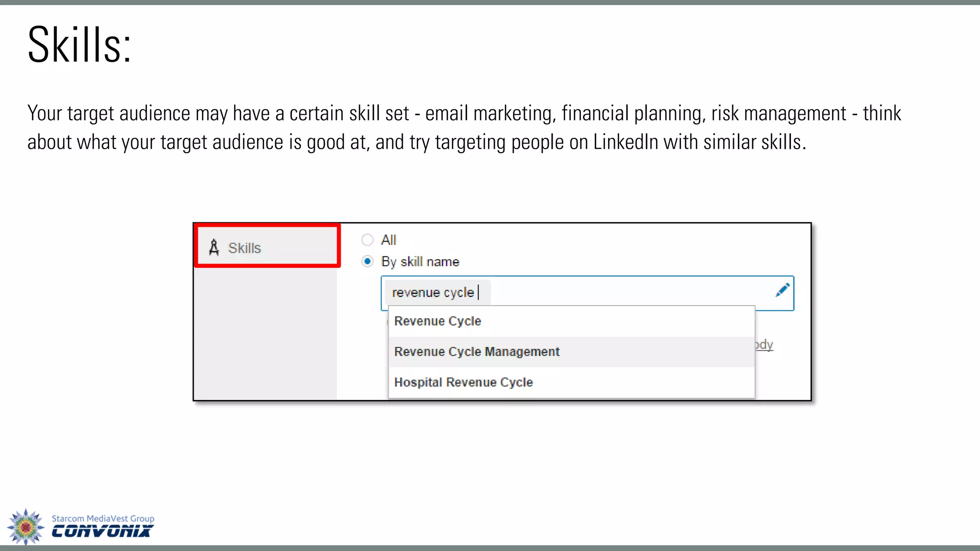Image resolution: width=980 pixels, height=551 pixels.
Task: Click the Skills compass icon
Action: pos(214,248)
